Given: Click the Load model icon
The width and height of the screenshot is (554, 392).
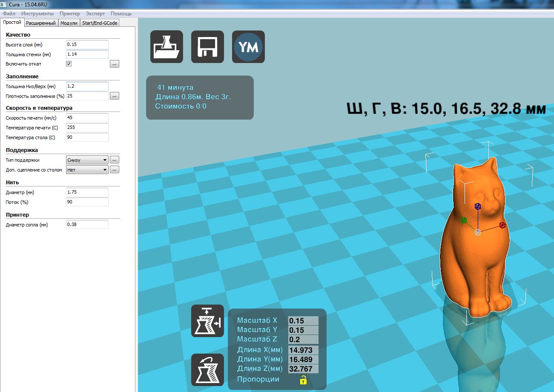Looking at the screenshot, I should (x=166, y=47).
